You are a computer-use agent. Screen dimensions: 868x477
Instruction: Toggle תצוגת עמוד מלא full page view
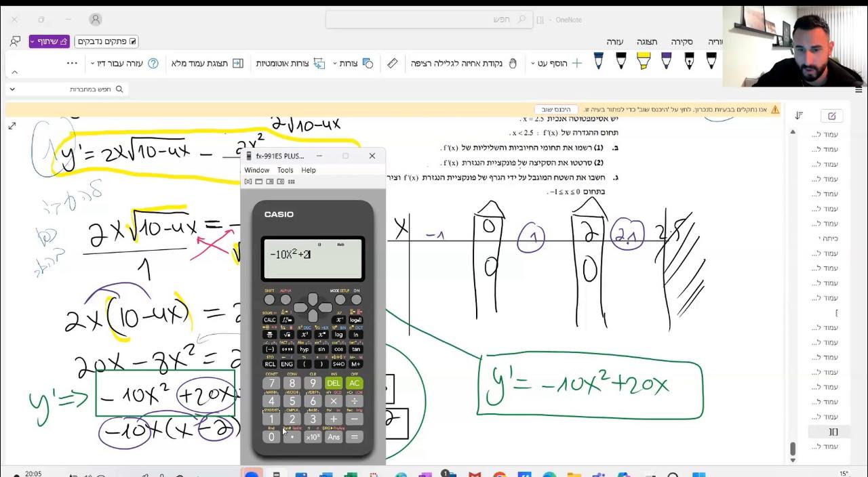207,63
